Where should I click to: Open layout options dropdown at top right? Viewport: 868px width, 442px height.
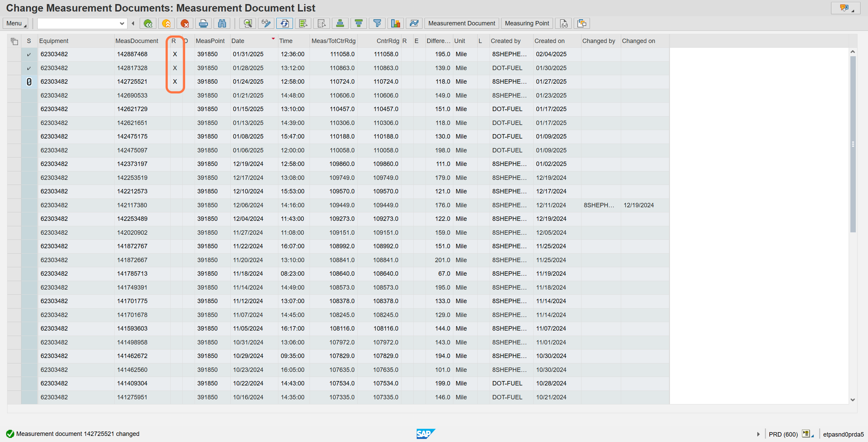(845, 8)
